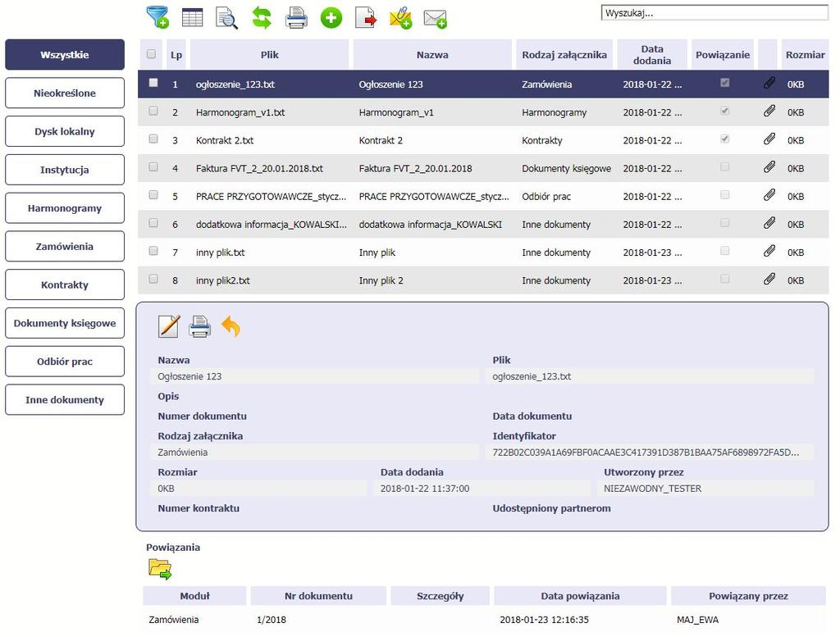Click the Wyszukaj search input field
This screenshot has height=637, width=840.
coord(714,13)
